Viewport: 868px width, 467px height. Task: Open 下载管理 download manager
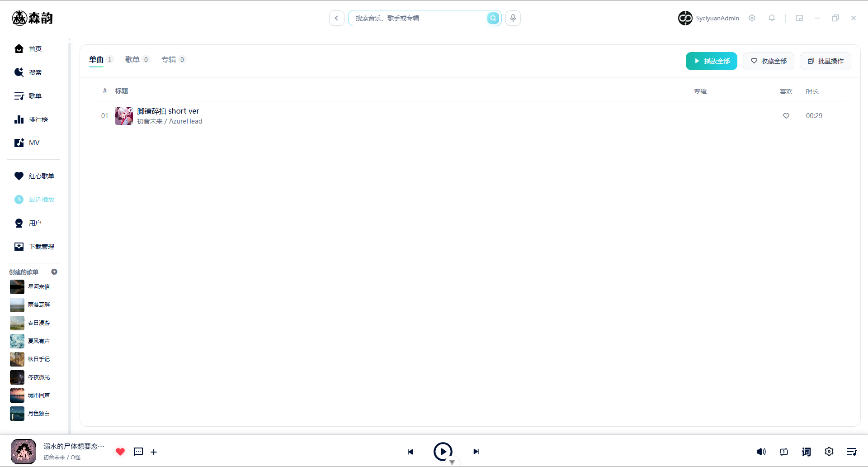[33, 247]
